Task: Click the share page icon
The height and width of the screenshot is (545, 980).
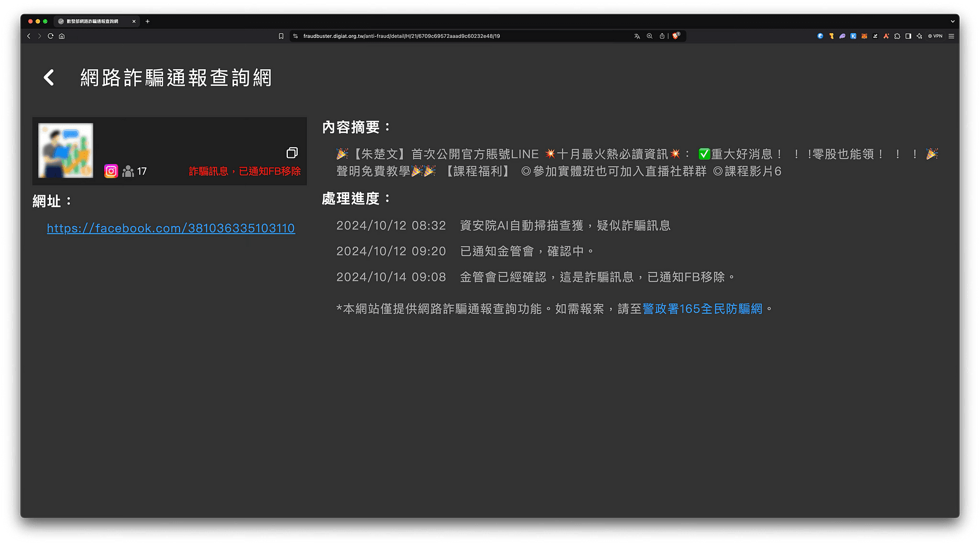Action: pyautogui.click(x=662, y=36)
